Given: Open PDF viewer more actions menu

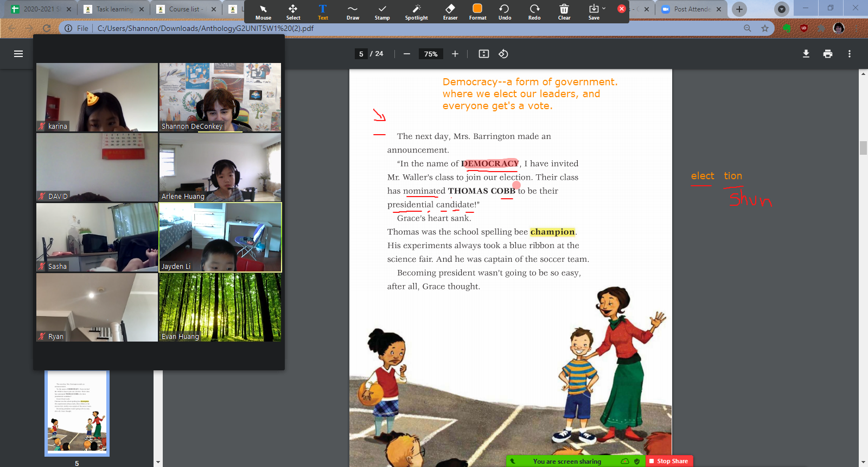Looking at the screenshot, I should click(850, 54).
